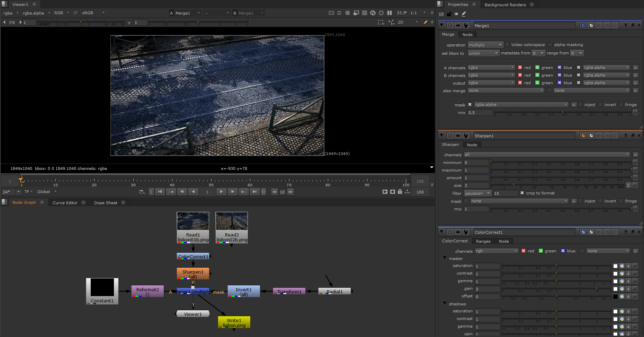Enable invert for the Merge1 mask
The height and width of the screenshot is (337, 644).
(601, 105)
